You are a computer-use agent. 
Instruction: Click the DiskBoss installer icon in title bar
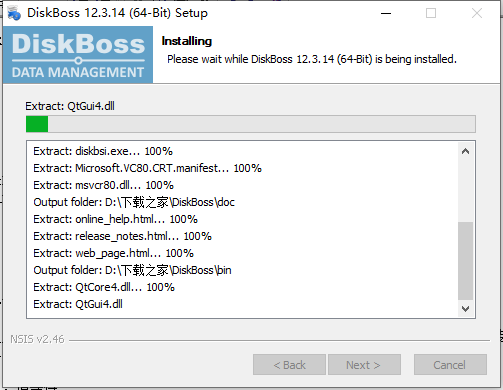pos(14,13)
